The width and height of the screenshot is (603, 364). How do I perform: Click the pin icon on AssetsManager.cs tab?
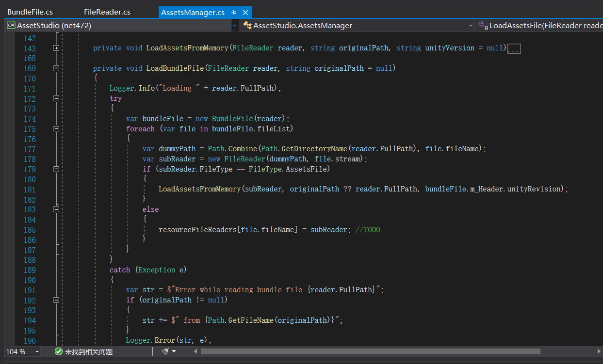point(234,12)
